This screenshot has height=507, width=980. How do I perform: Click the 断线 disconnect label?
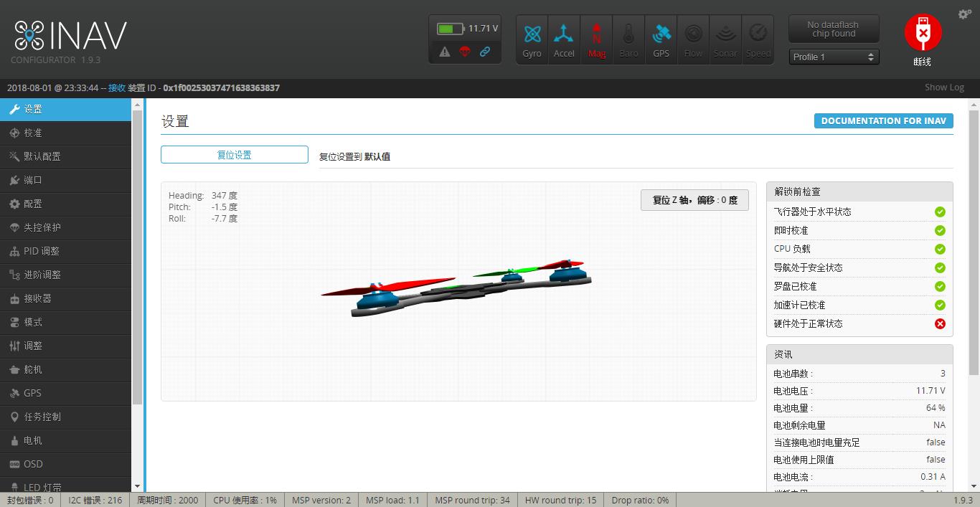pyautogui.click(x=923, y=62)
